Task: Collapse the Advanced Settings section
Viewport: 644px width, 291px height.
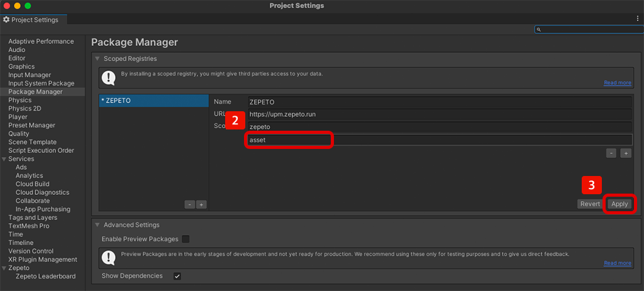Action: [97, 225]
